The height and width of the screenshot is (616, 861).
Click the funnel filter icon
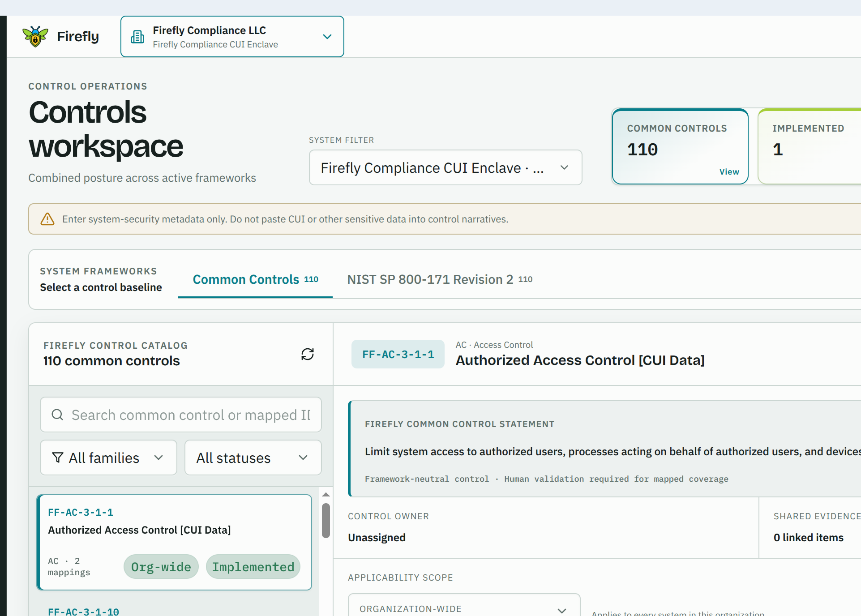pos(58,458)
